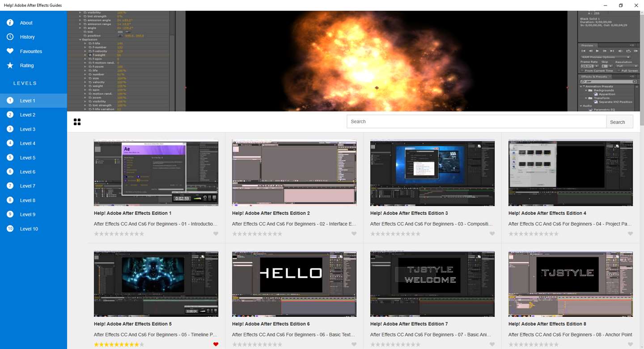This screenshot has width=644, height=349.
Task: Click the Level 2 number badge
Action: pos(10,115)
